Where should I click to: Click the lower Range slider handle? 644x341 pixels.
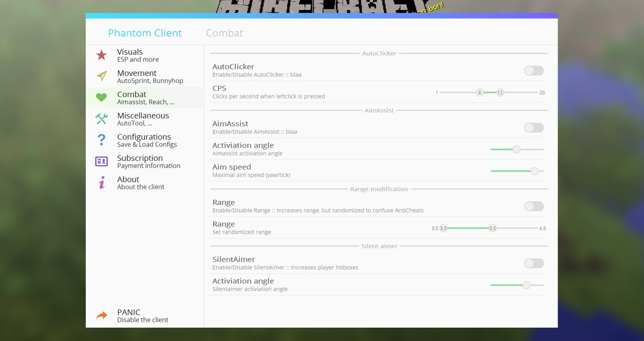(443, 228)
